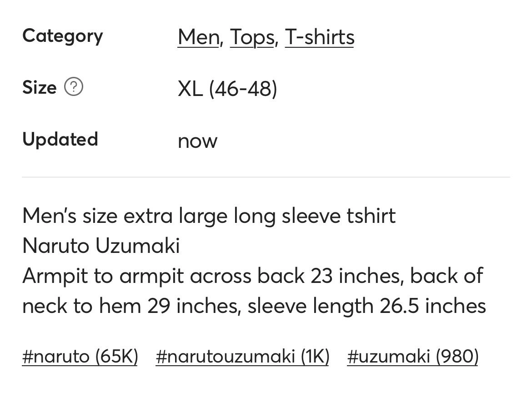532x393 pixels.
Task: Click the 'now' updated time value
Action: pyautogui.click(x=197, y=141)
